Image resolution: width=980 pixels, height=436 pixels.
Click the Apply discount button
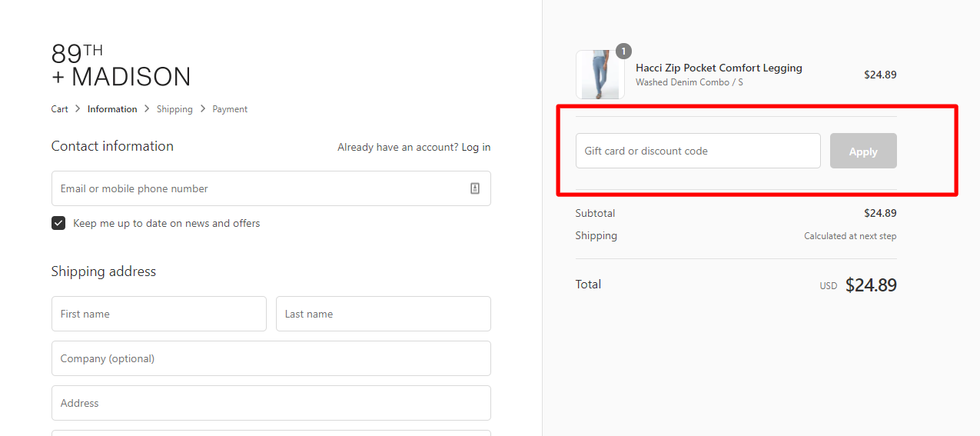point(863,151)
